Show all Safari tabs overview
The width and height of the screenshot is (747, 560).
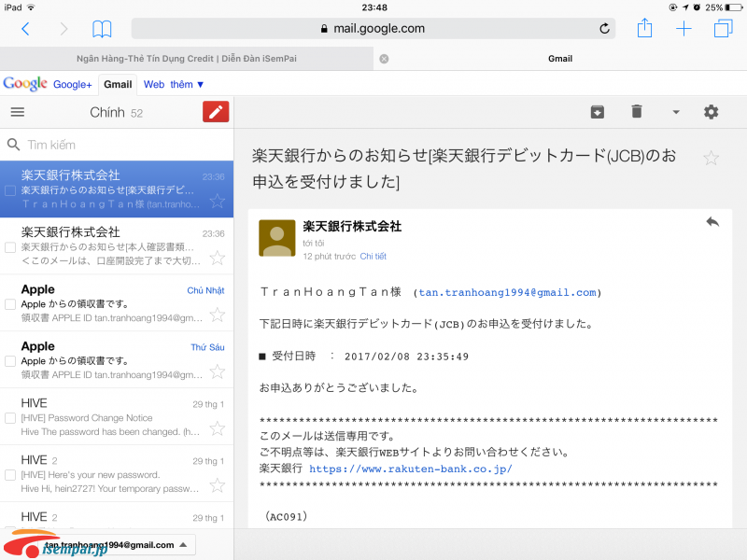pos(723,29)
